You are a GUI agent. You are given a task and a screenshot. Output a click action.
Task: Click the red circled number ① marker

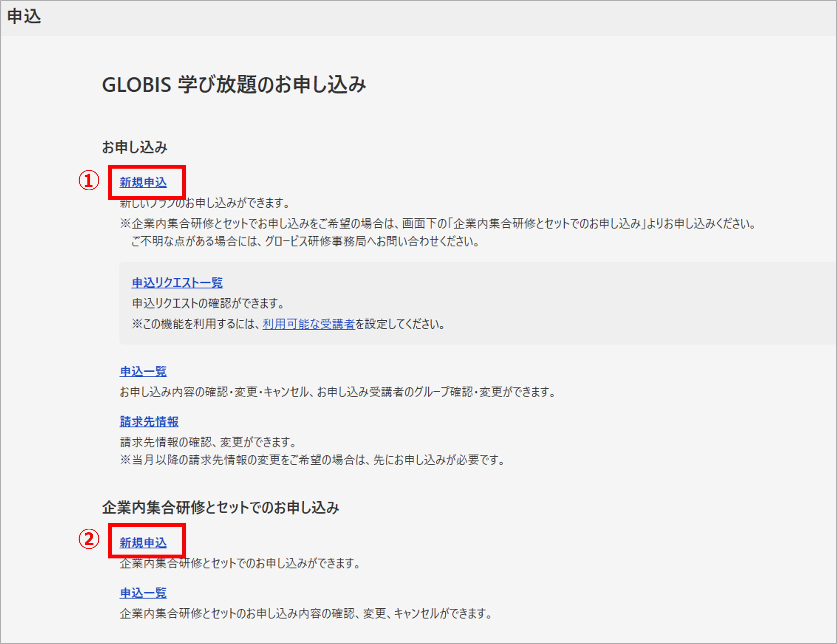(89, 181)
